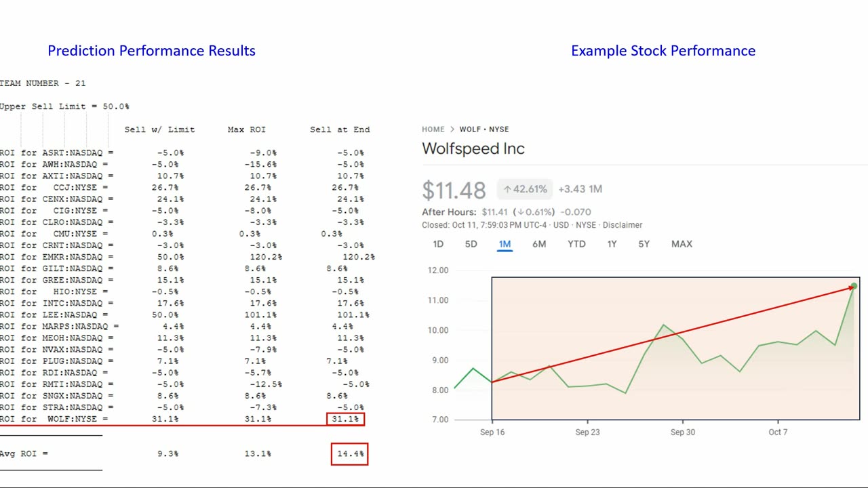Click the ROI for CENX:NASDAQ row label

57,199
